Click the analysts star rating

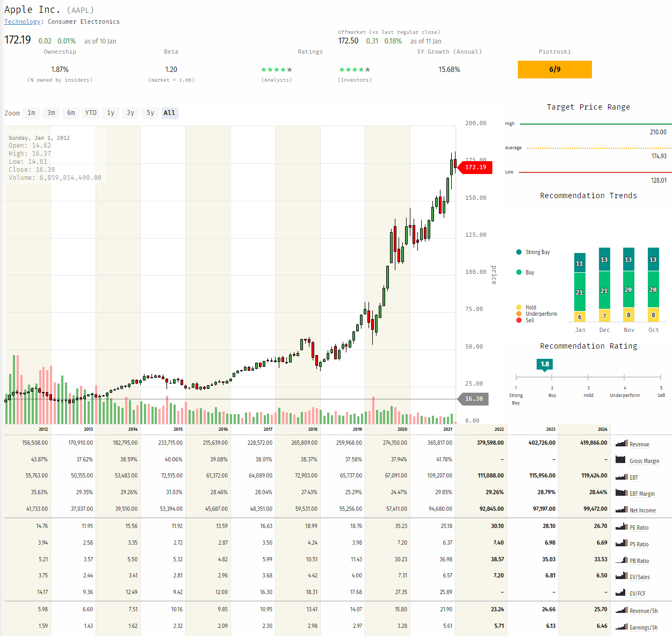(277, 69)
